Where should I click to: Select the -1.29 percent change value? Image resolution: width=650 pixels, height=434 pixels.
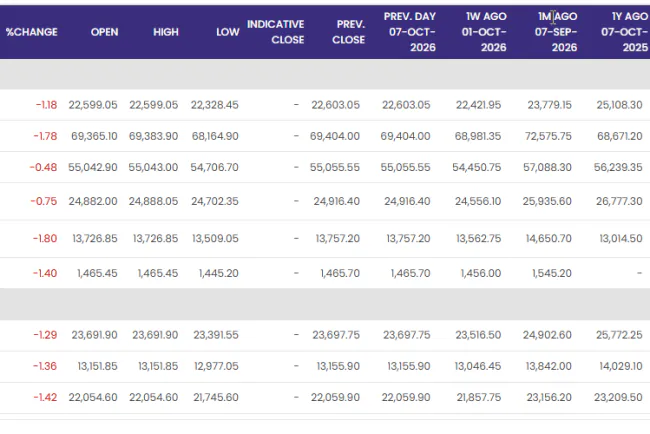coord(45,335)
